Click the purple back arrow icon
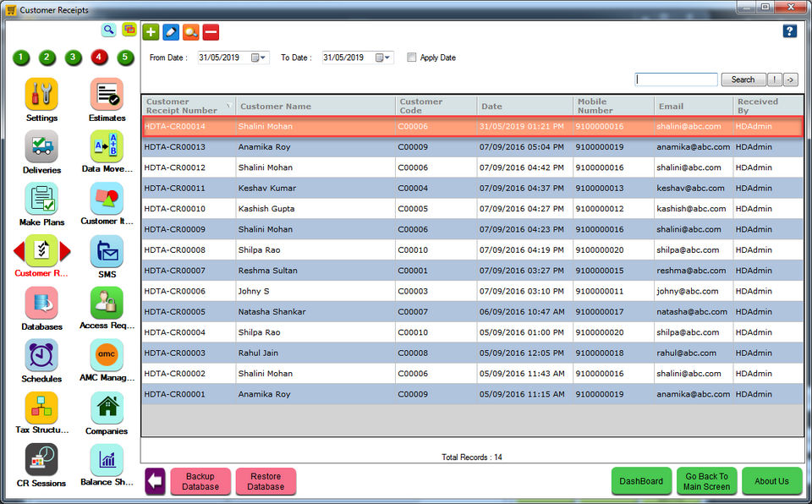 155,481
